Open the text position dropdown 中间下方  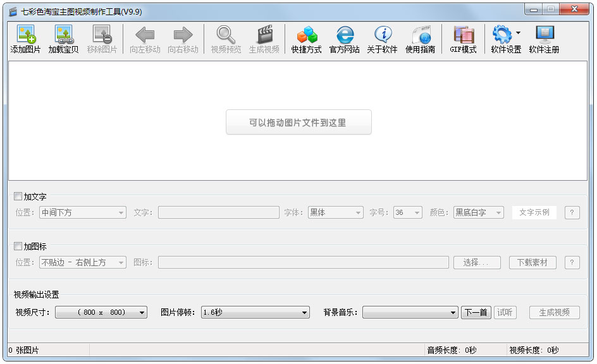[83, 212]
